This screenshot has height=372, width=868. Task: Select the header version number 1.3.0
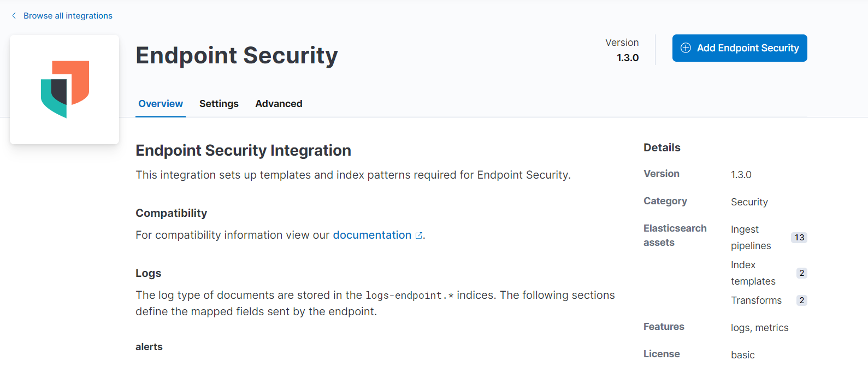628,58
